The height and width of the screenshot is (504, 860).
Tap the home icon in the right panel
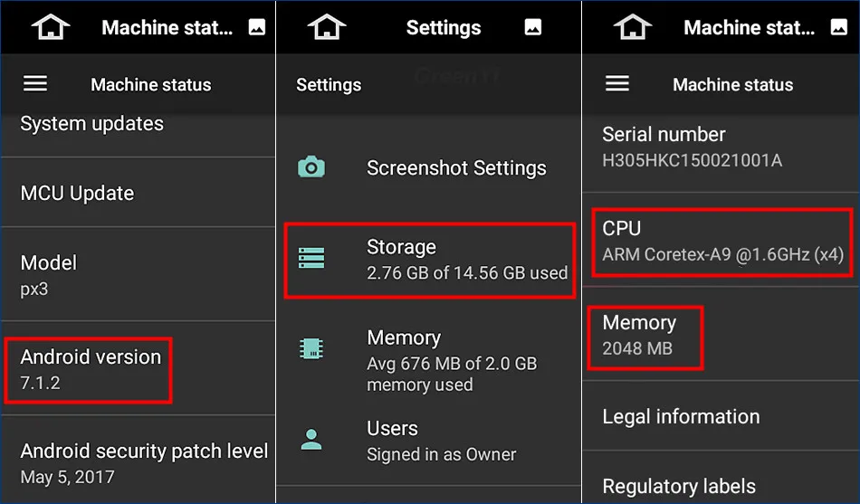coord(633,27)
